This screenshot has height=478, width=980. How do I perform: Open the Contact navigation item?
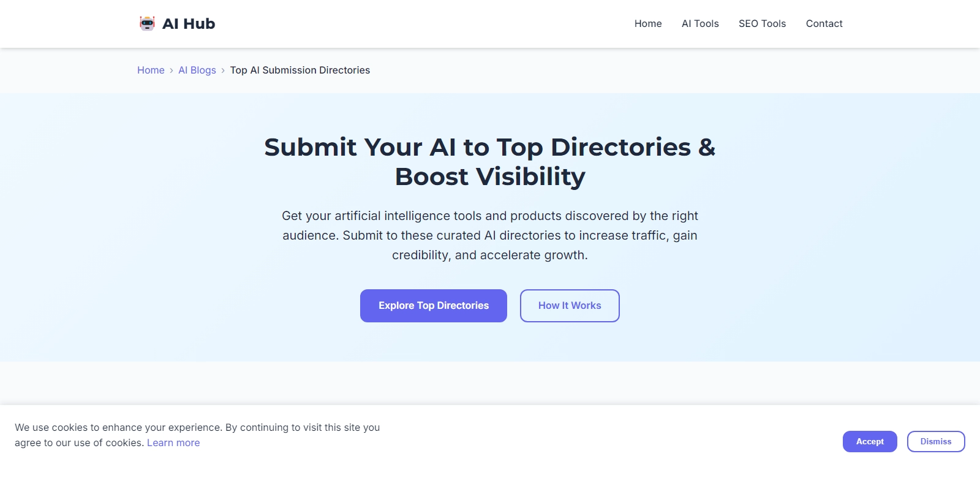[824, 24]
